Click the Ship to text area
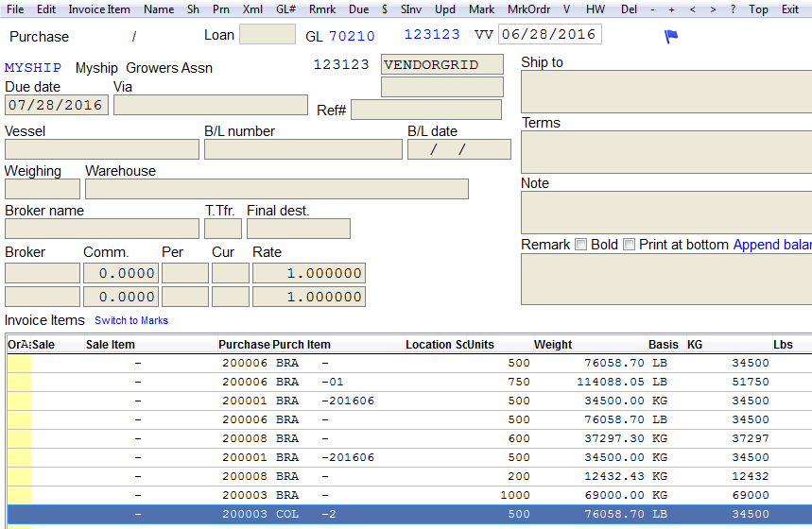 [666, 92]
